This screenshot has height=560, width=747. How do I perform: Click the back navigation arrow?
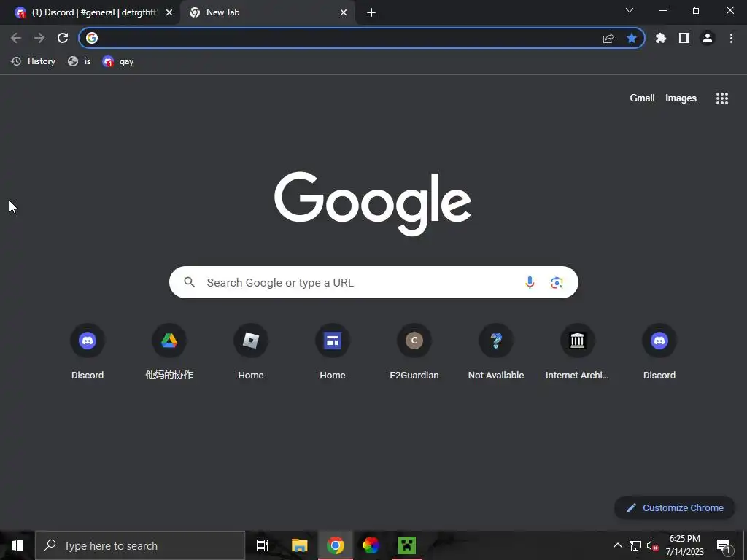click(x=16, y=38)
